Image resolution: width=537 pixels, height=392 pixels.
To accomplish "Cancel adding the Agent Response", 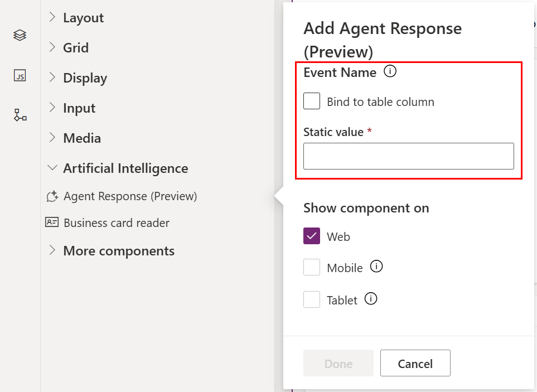I will coord(415,363).
